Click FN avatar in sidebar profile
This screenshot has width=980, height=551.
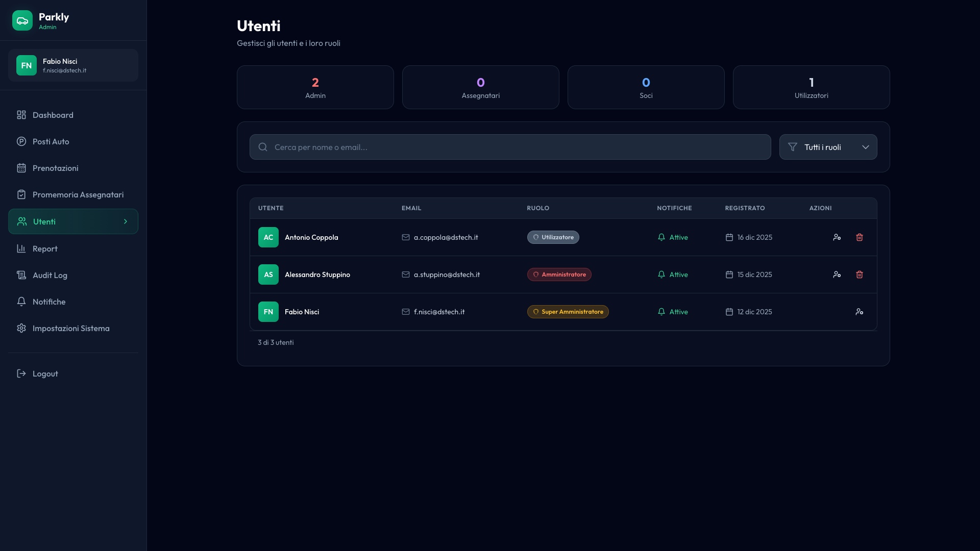[x=27, y=65]
